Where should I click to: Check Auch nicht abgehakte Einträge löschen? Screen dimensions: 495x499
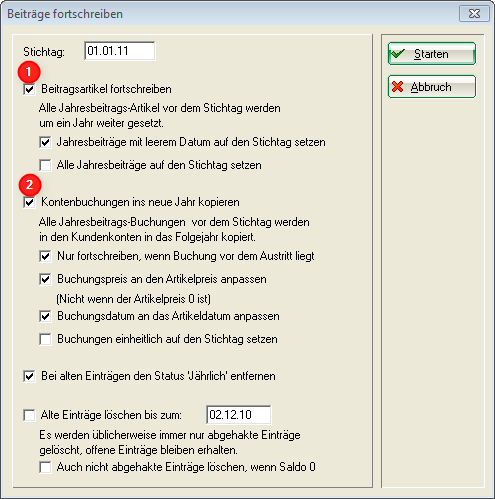point(45,467)
